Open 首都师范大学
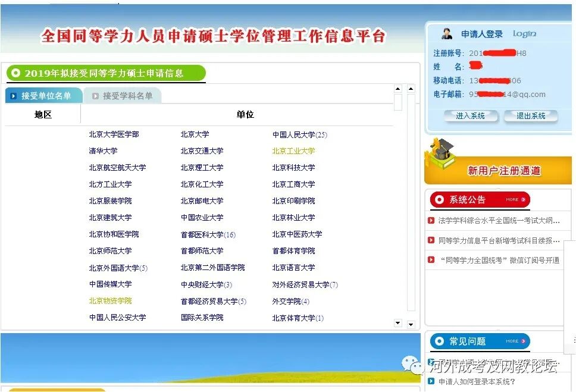Screen dimensions: 576x392 point(202,251)
